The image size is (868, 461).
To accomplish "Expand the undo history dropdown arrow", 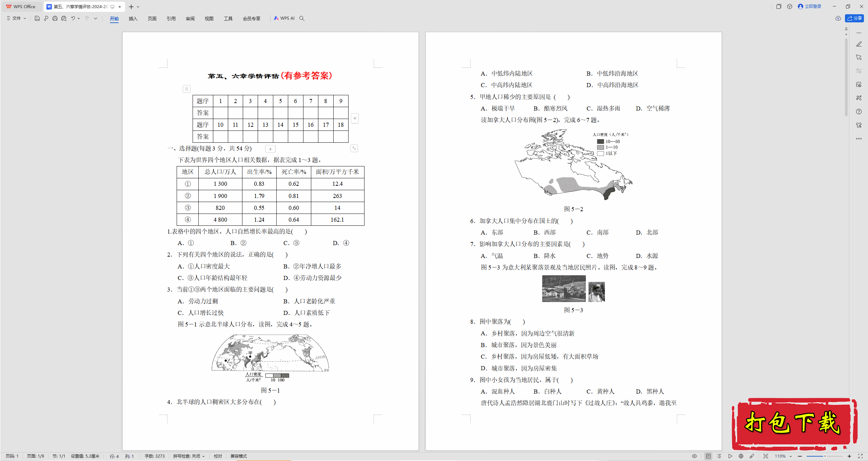I will coord(79,18).
